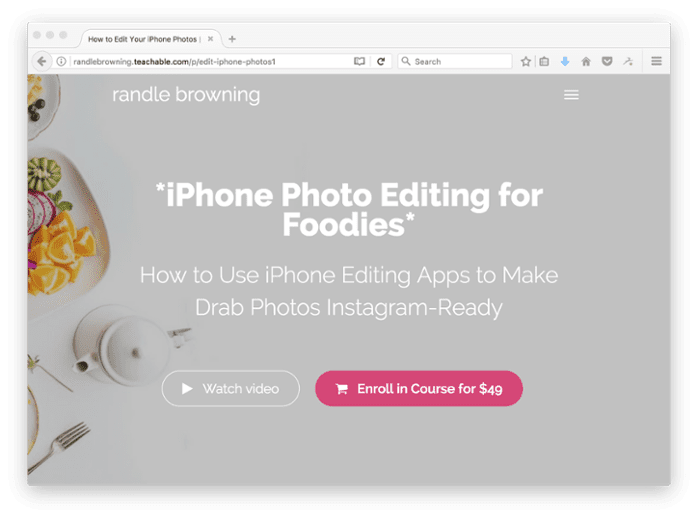This screenshot has height=518, width=698.
Task: Click the browser back arrow button
Action: coord(42,61)
